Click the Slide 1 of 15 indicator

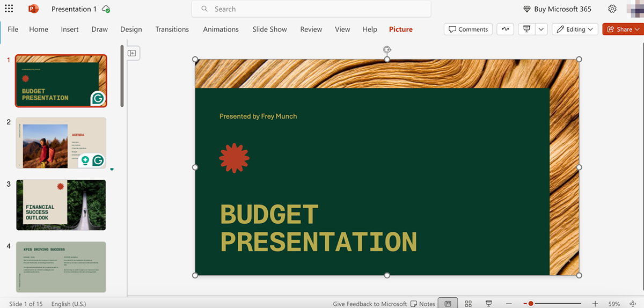point(26,304)
